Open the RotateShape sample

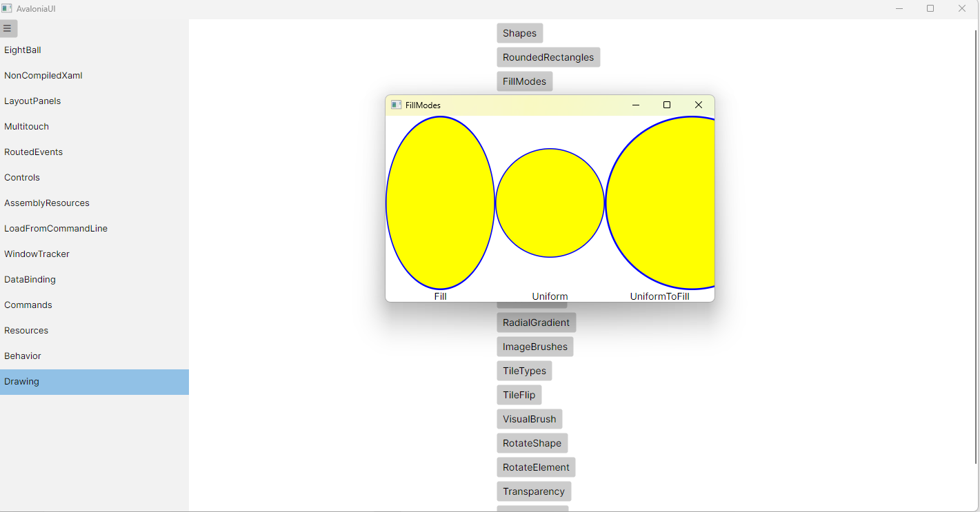[x=532, y=443]
